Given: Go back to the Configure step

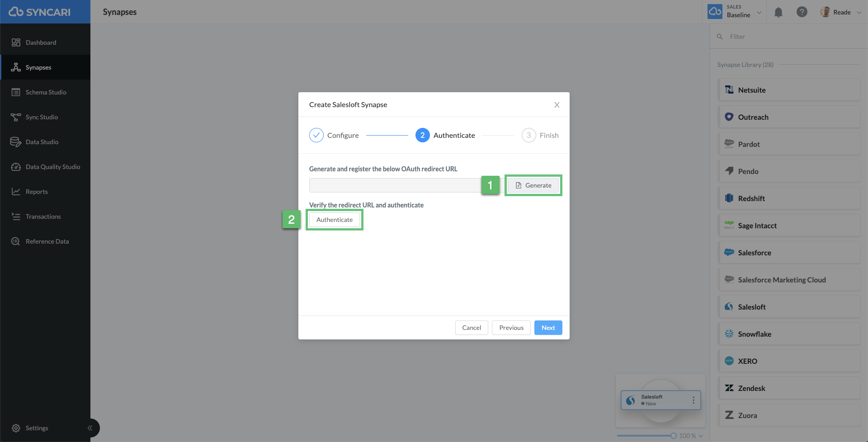Looking at the screenshot, I should coord(334,135).
